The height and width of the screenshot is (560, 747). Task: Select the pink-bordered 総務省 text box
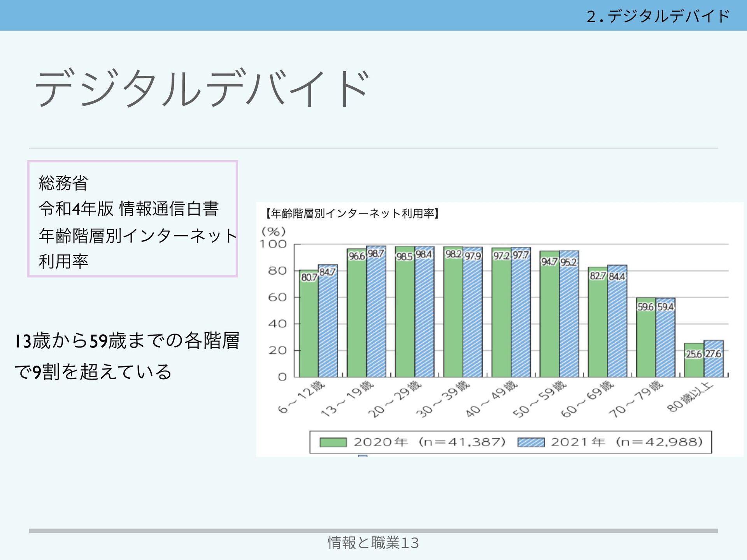tap(132, 219)
